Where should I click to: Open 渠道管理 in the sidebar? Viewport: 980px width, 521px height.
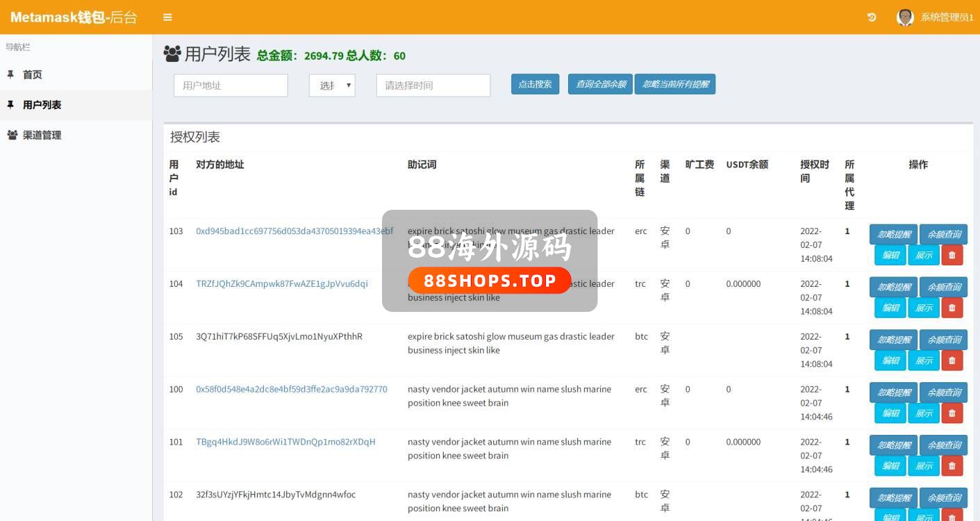tap(42, 135)
